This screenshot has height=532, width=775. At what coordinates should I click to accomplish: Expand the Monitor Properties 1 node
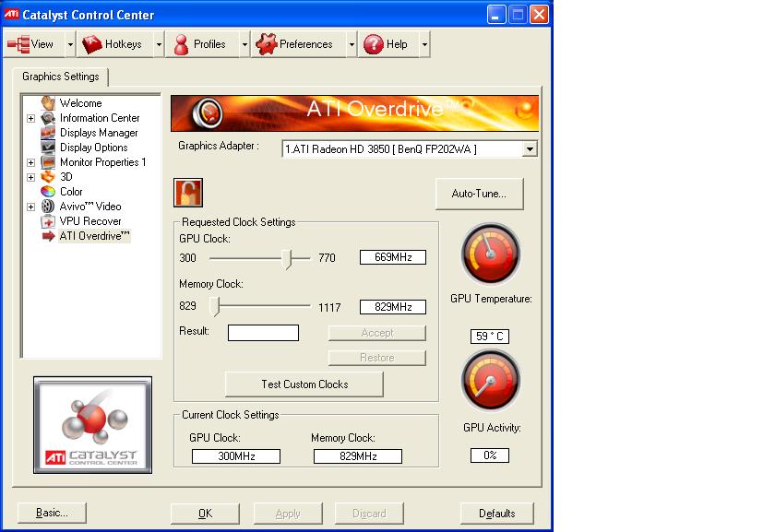pyautogui.click(x=30, y=162)
